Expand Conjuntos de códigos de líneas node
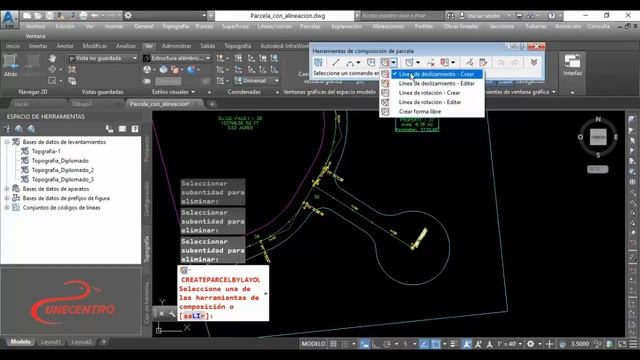 point(7,207)
